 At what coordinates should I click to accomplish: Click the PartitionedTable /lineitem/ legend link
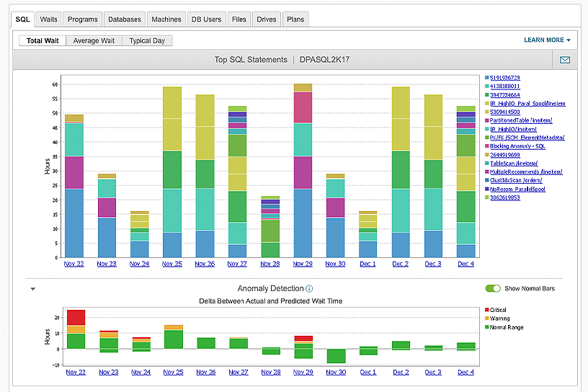tap(522, 120)
